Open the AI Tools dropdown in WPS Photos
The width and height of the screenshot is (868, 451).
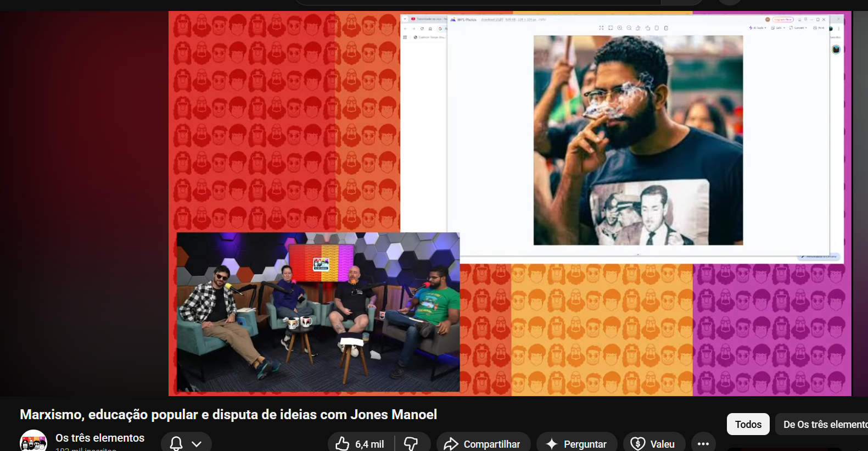(x=757, y=27)
